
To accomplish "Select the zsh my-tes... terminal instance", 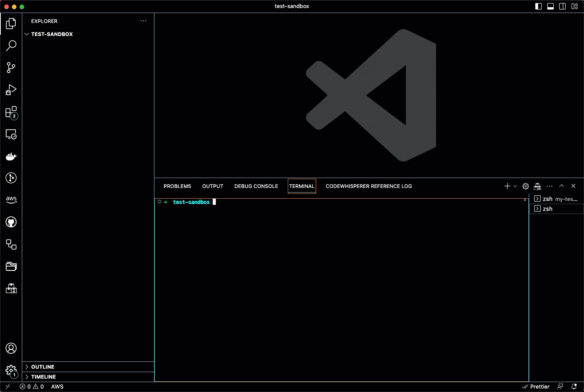I will [556, 199].
